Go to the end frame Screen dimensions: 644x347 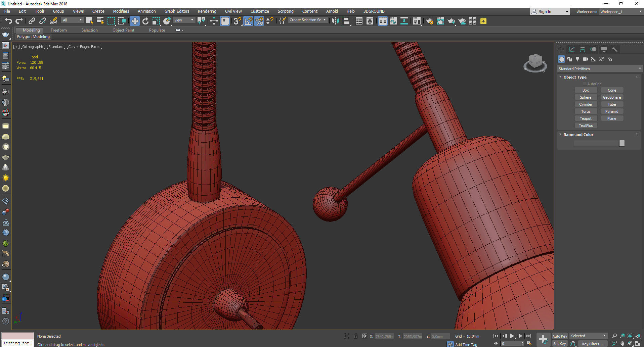pos(528,336)
